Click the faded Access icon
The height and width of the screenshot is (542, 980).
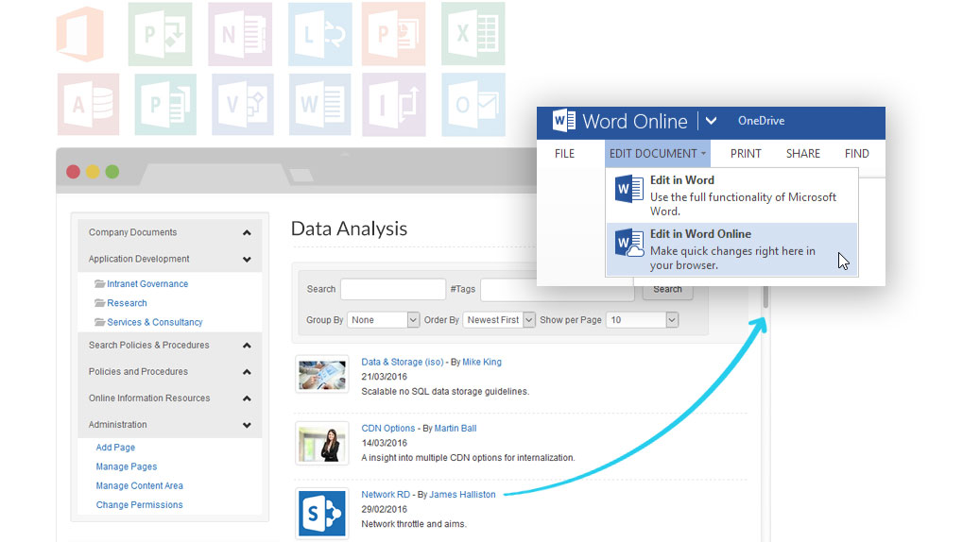(88, 104)
